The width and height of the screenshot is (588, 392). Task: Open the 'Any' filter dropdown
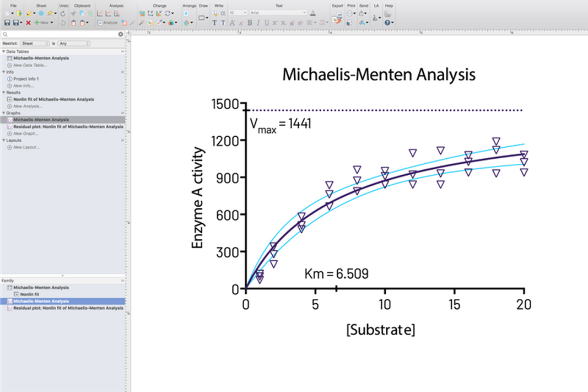pos(73,43)
